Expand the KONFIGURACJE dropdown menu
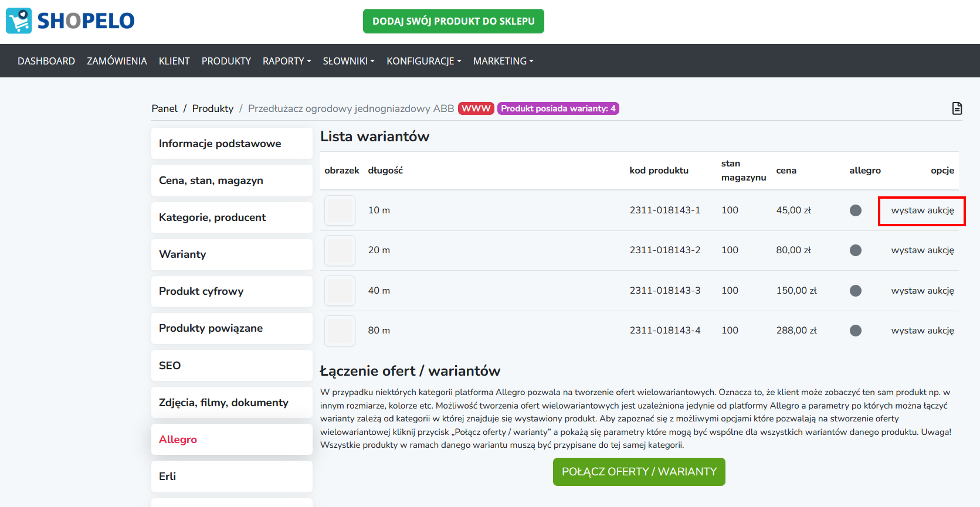 pos(424,61)
